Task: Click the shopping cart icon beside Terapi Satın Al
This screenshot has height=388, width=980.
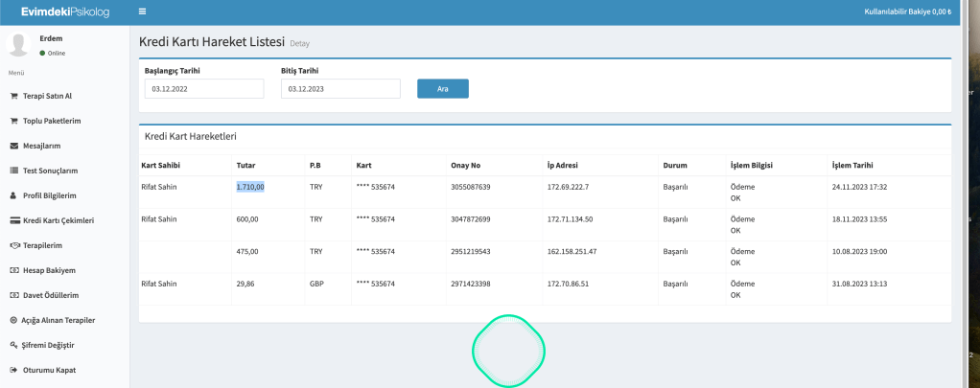Action: click(13, 96)
